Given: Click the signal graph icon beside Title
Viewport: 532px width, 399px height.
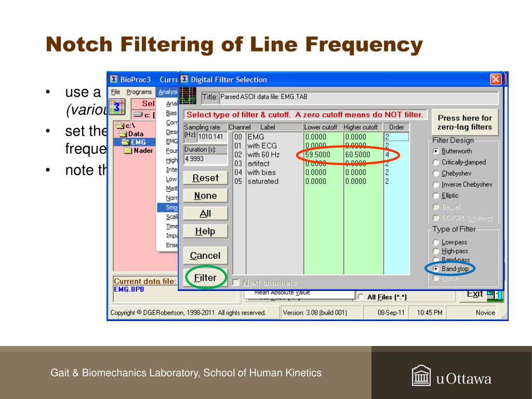Looking at the screenshot, I should (188, 96).
